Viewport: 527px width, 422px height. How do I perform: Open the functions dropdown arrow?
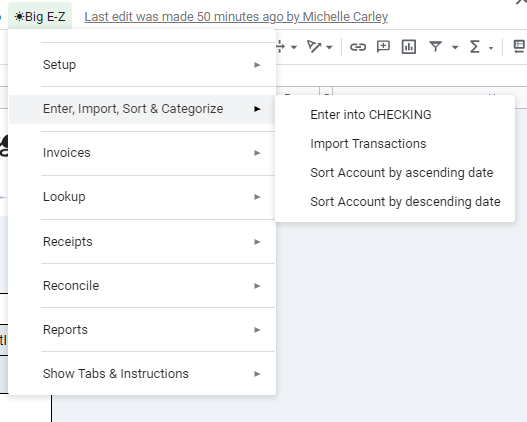[x=491, y=48]
